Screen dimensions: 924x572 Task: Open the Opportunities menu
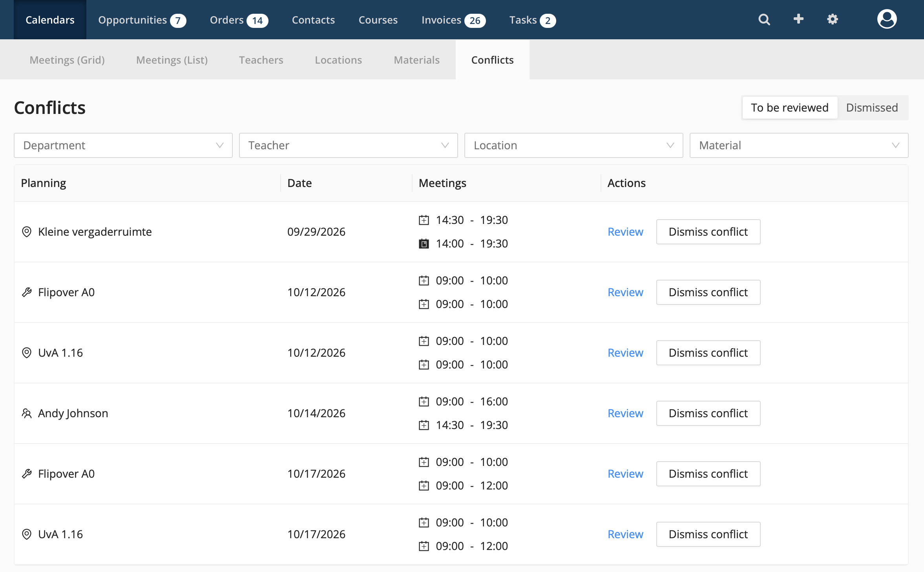[x=142, y=20]
